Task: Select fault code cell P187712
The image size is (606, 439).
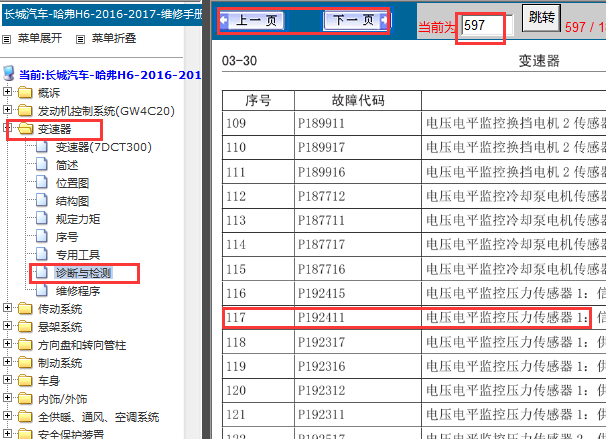Action: coord(357,196)
